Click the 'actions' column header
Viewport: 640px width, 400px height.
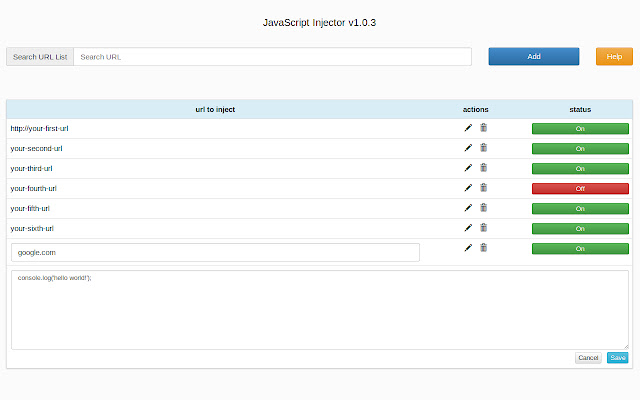point(476,109)
